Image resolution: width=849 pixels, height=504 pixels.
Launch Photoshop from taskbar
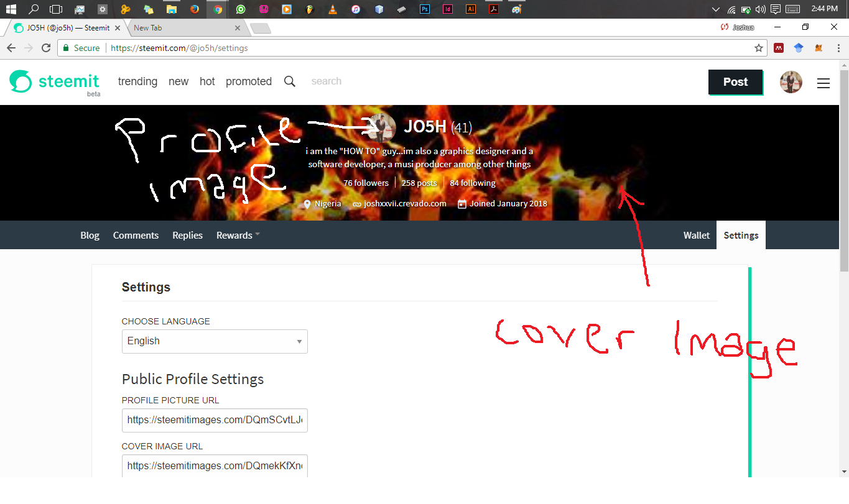click(425, 9)
